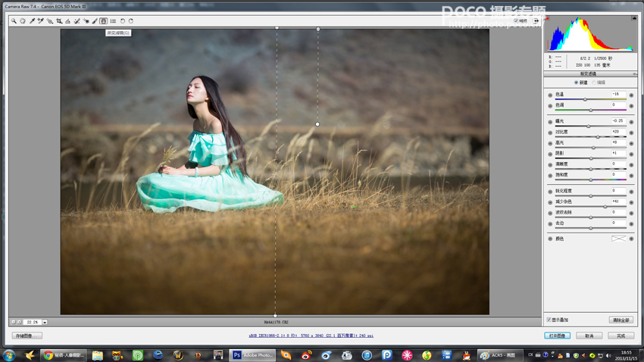Screen dimensions: 644x362
Task: Click the plus button for 色温 temperature
Action: 631,95
